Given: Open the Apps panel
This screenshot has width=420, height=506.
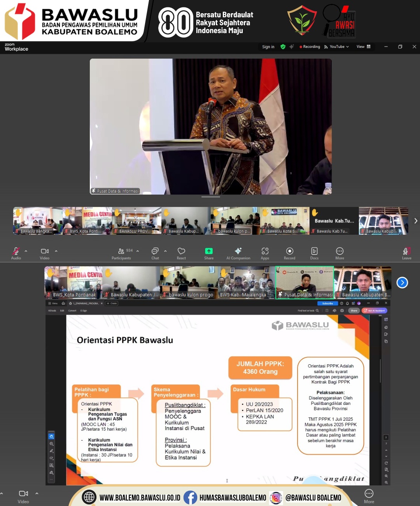Looking at the screenshot, I should point(265,253).
